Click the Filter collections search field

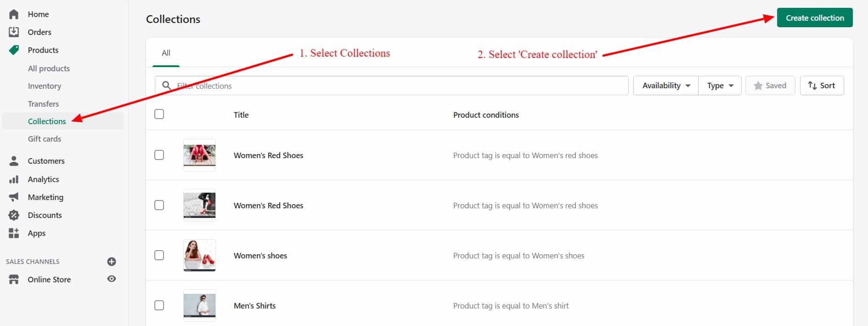[395, 86]
